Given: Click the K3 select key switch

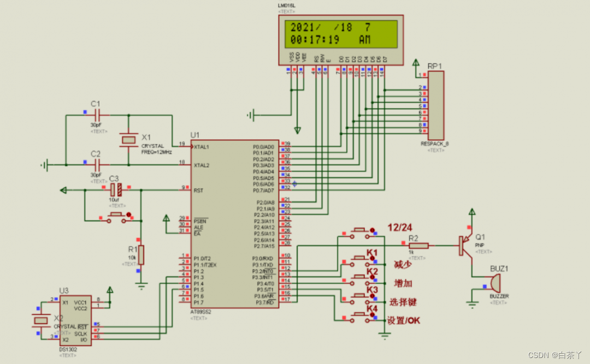Looking at the screenshot, I should [360, 299].
